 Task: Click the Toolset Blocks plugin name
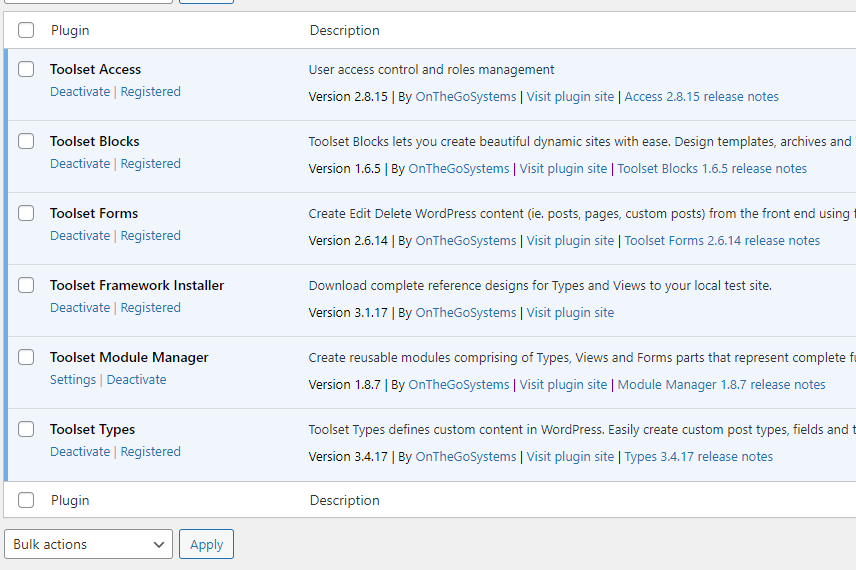95,141
